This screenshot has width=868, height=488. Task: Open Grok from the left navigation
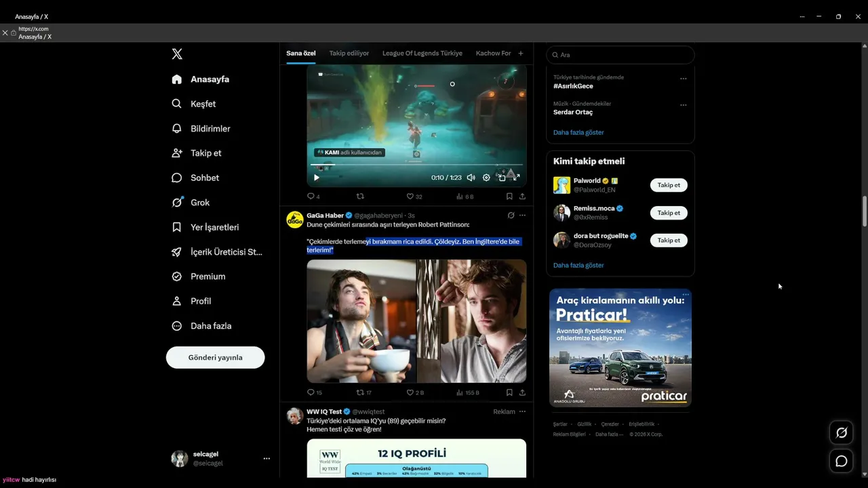(191, 202)
